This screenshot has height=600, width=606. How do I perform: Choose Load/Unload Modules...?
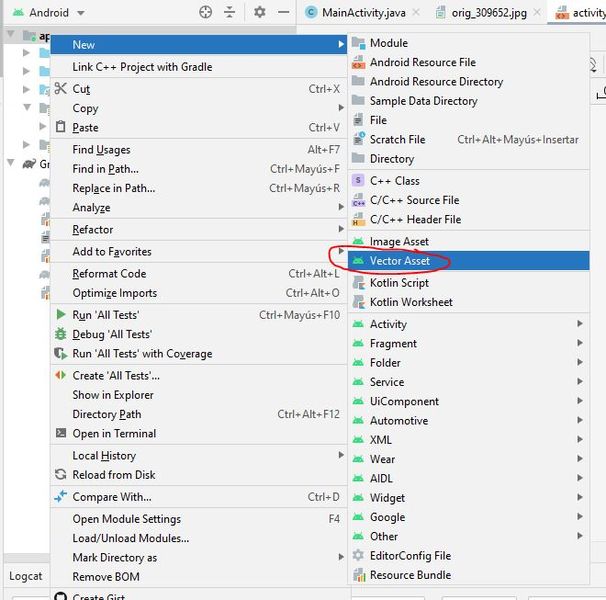[x=199, y=538]
